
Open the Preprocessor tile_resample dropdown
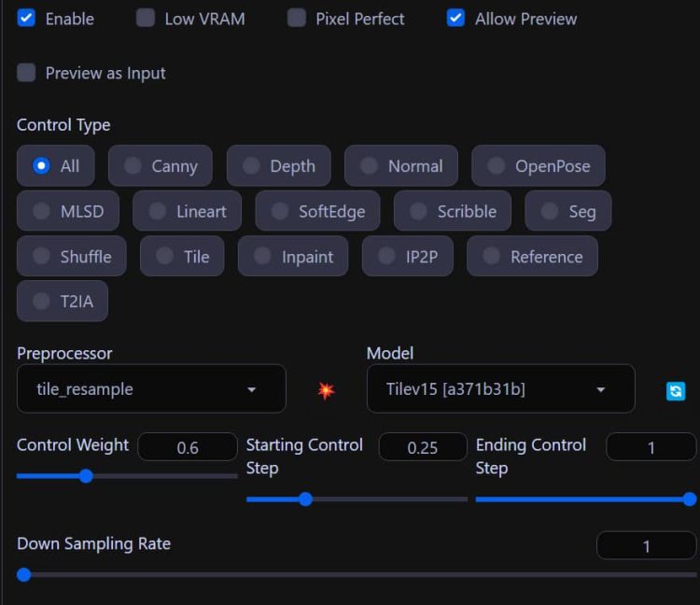(151, 389)
